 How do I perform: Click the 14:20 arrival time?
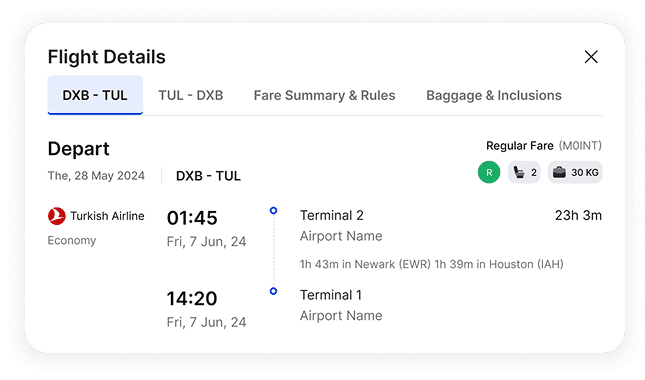192,299
